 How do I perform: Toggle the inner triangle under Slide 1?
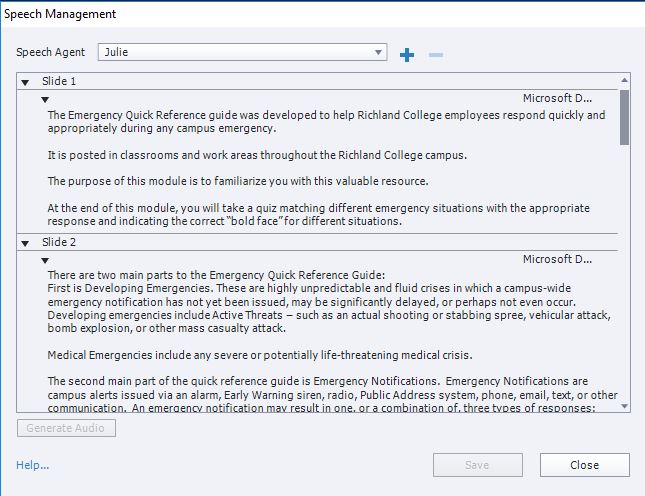tap(45, 99)
